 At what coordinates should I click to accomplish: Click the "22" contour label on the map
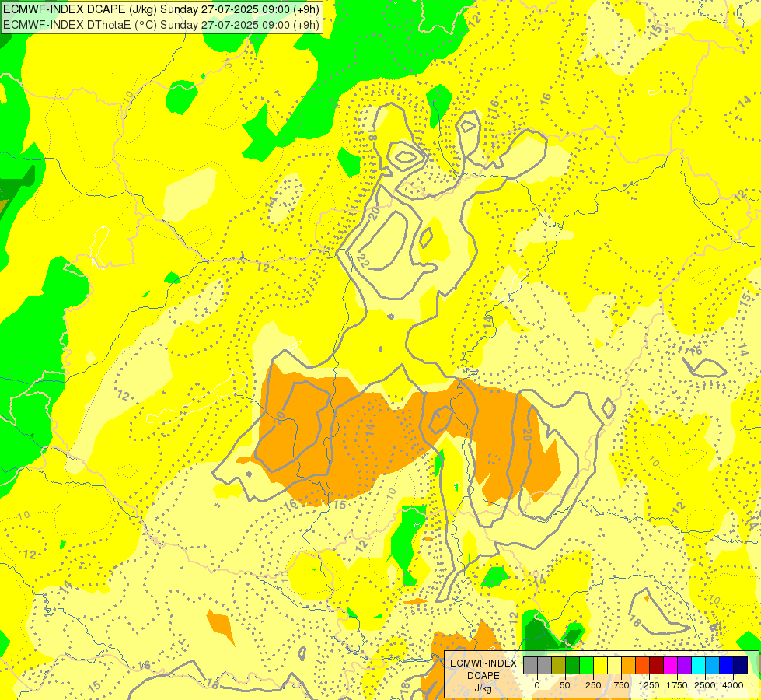(x=364, y=262)
